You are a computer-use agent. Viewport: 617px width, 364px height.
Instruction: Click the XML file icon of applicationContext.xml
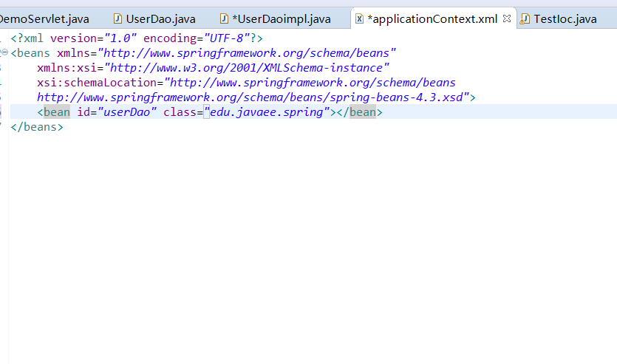[x=359, y=19]
